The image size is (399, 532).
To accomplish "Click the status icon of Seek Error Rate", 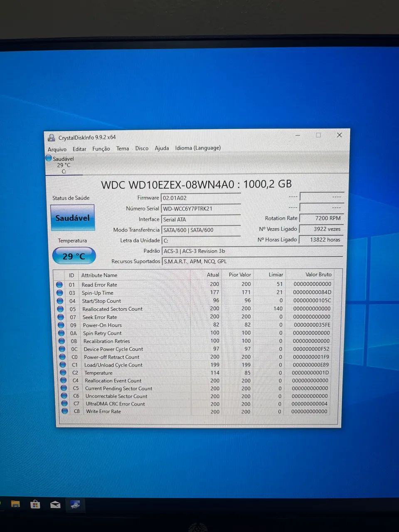I will pyautogui.click(x=61, y=317).
